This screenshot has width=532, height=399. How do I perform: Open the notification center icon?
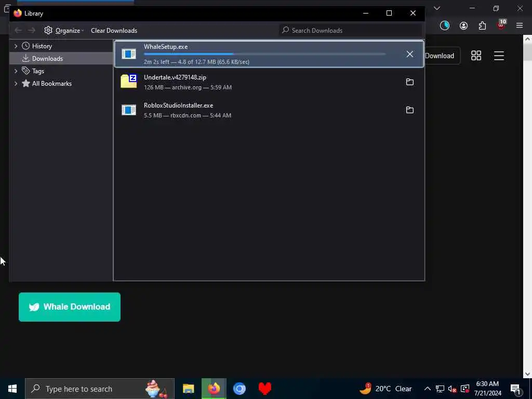[516, 389]
